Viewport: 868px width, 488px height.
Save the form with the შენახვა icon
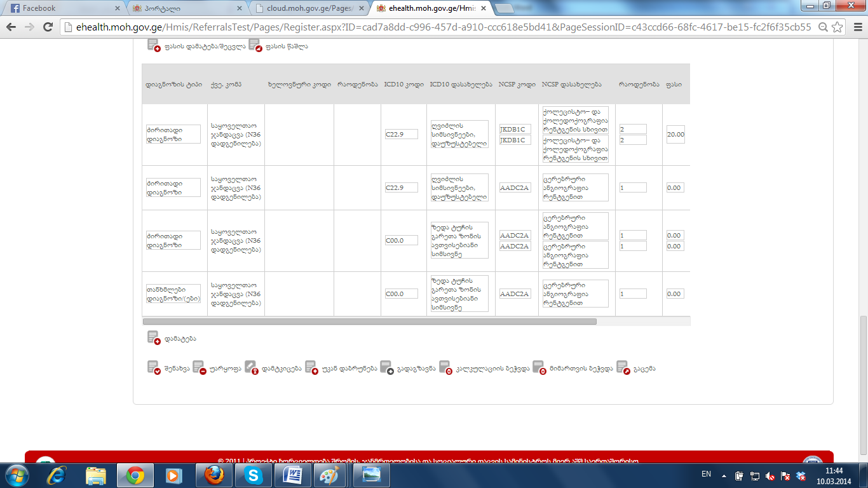coord(153,368)
